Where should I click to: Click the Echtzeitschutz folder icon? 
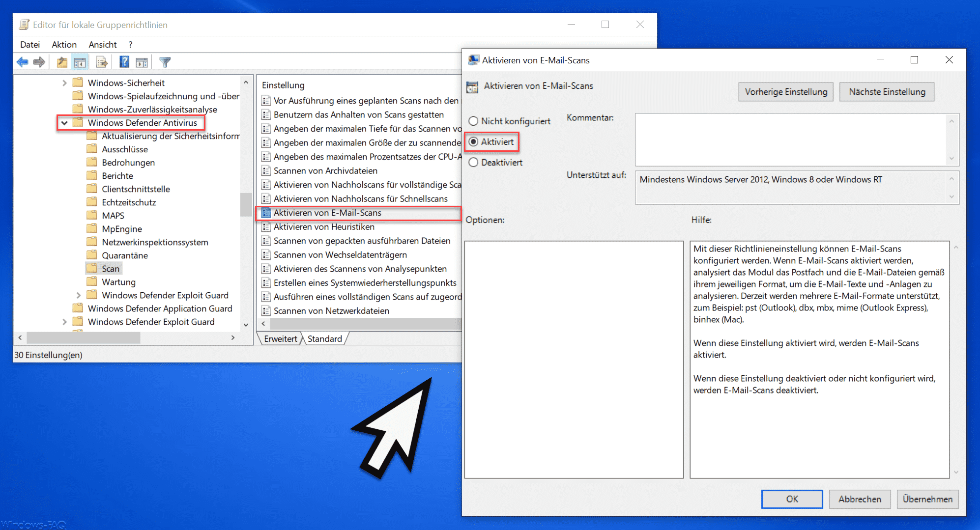[x=92, y=202]
